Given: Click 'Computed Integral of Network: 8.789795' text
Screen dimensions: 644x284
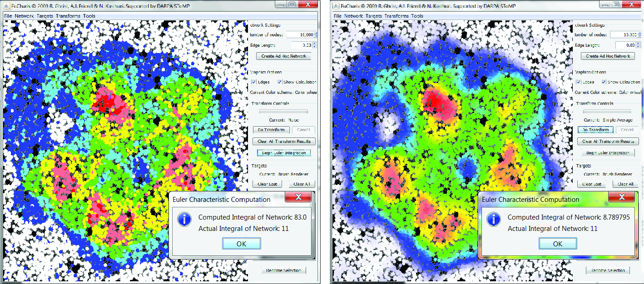Looking at the screenshot, I should pos(569,217).
